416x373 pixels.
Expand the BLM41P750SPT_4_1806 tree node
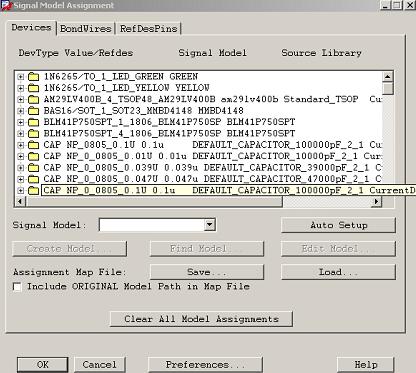point(21,133)
